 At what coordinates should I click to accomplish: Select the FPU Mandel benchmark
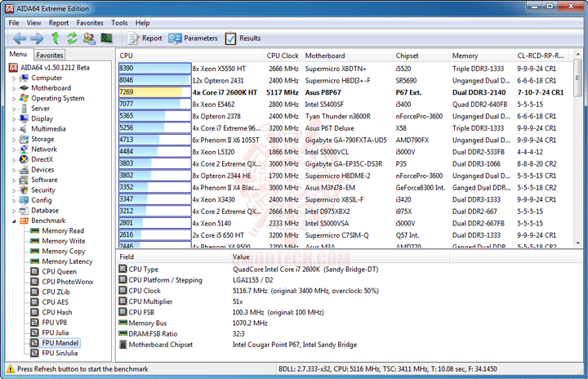point(60,342)
